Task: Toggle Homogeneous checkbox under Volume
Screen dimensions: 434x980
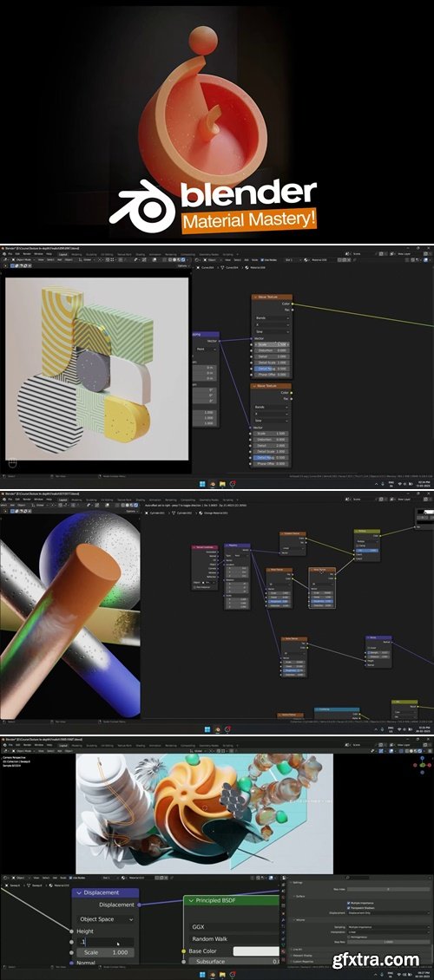Action: (348, 937)
